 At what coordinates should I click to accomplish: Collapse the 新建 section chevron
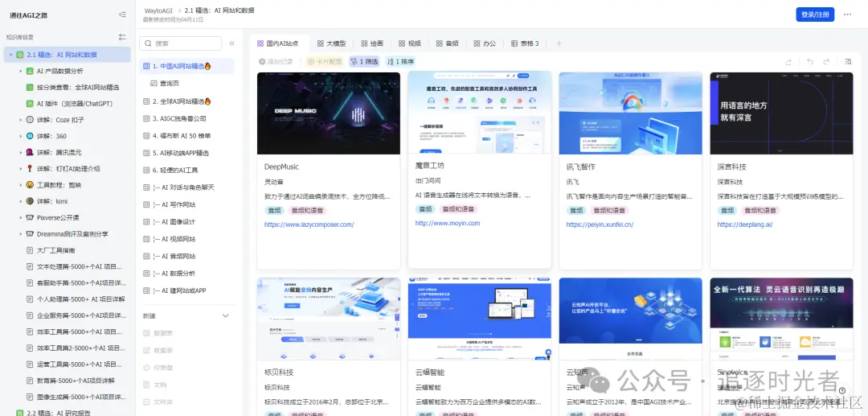pos(225,315)
